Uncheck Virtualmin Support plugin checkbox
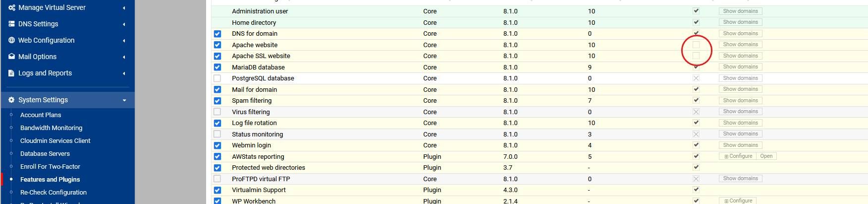 (x=217, y=190)
